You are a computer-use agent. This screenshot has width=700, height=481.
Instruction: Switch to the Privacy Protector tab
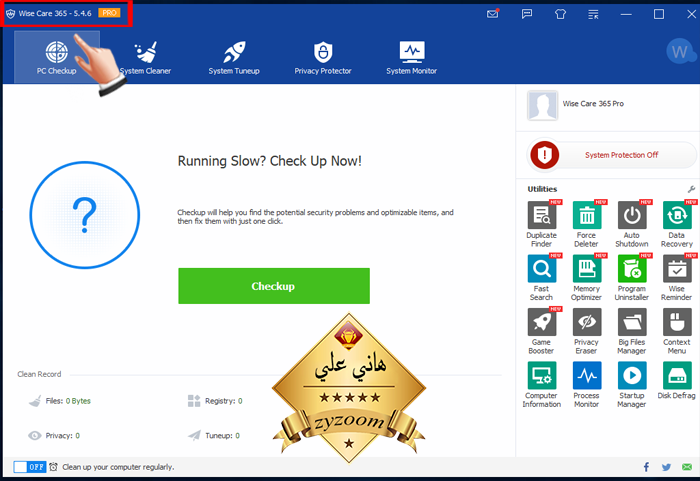(323, 57)
